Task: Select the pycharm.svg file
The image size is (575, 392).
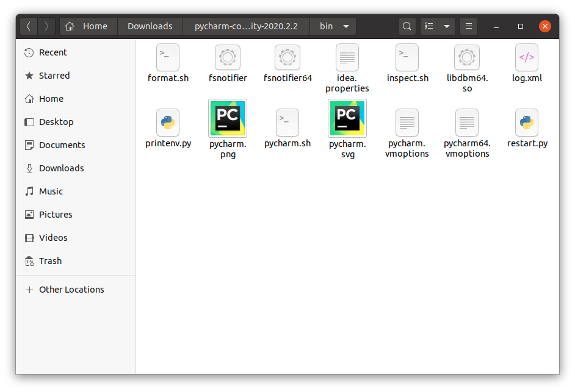Action: pyautogui.click(x=347, y=118)
